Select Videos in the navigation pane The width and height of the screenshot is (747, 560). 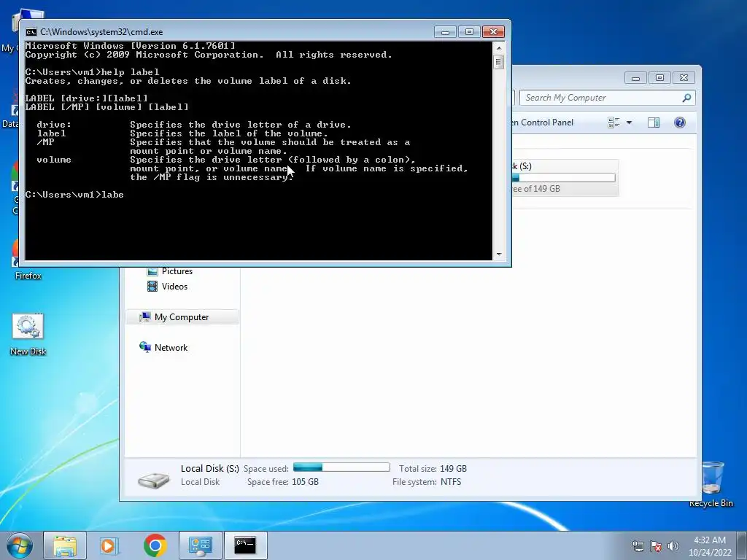pyautogui.click(x=168, y=286)
